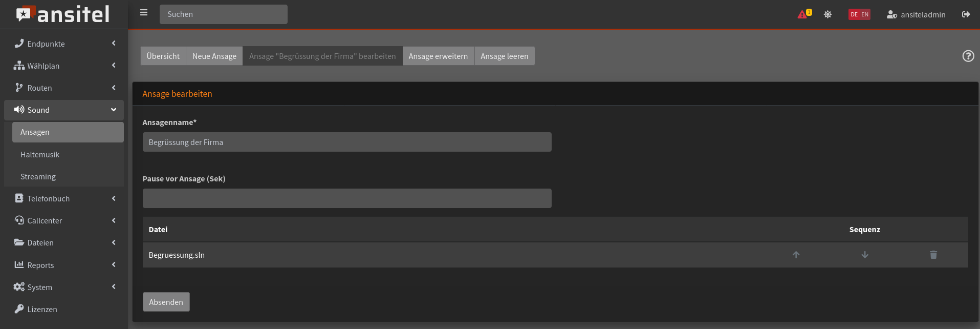980x329 pixels.
Task: Click the logout icon
Action: (x=966, y=14)
